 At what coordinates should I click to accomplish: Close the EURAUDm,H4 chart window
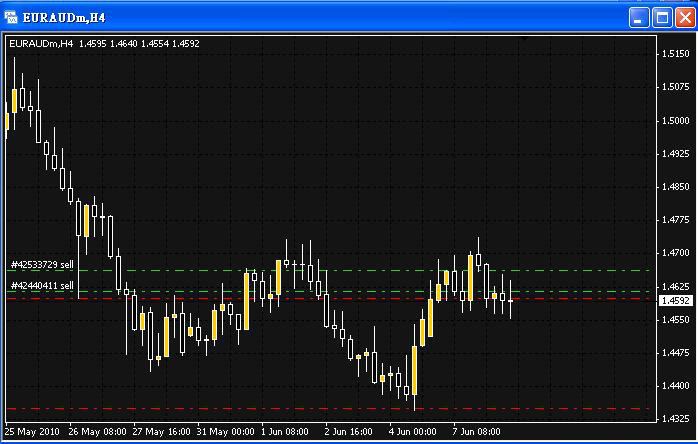point(685,18)
